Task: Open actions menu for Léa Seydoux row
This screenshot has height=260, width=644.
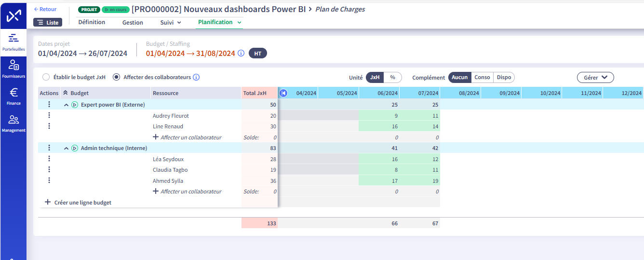Action: click(49, 159)
